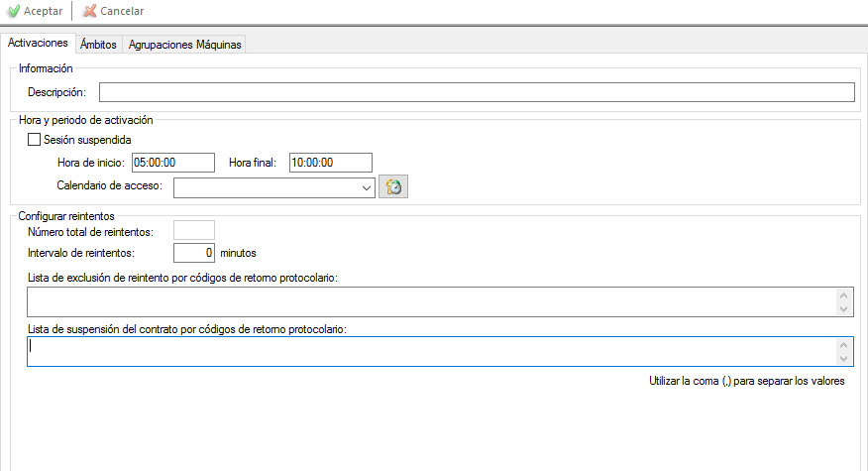Click the red X Cancelar icon
This screenshot has width=868, height=471.
89,11
